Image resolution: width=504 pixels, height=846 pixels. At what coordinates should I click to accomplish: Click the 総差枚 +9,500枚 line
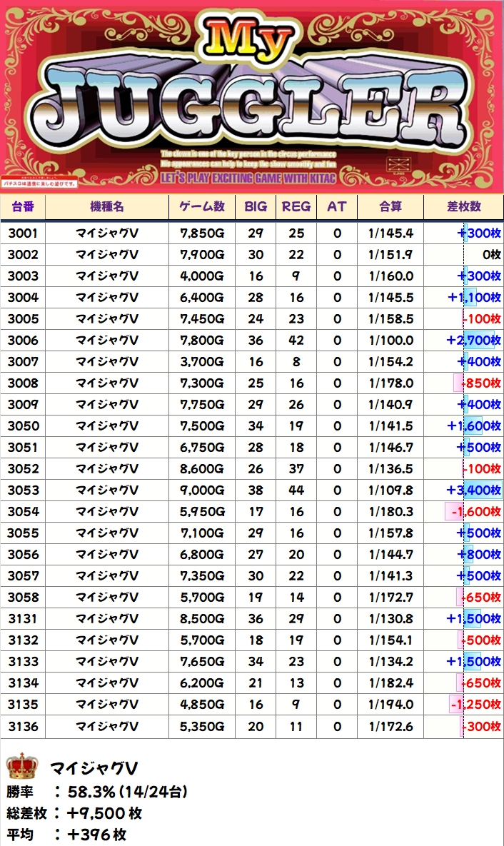tap(74, 813)
